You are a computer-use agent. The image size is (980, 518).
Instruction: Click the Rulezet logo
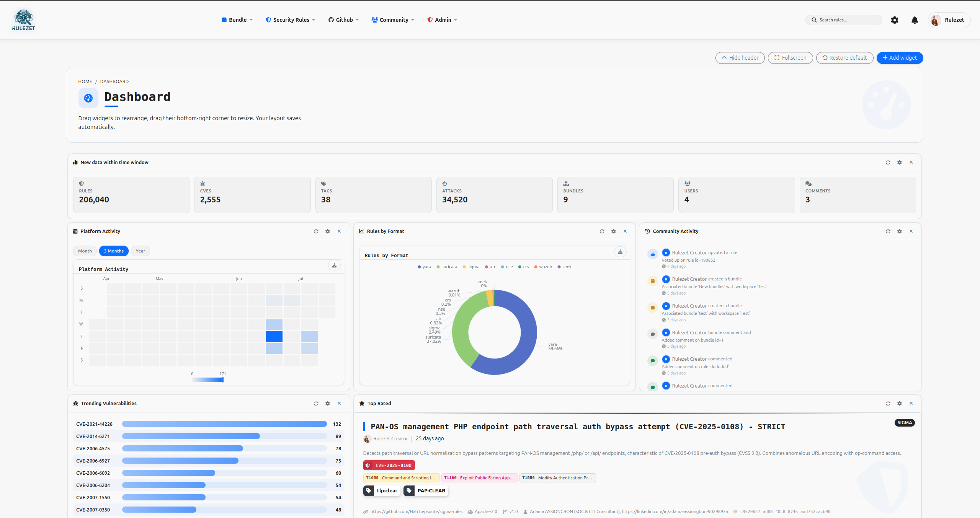coord(24,20)
